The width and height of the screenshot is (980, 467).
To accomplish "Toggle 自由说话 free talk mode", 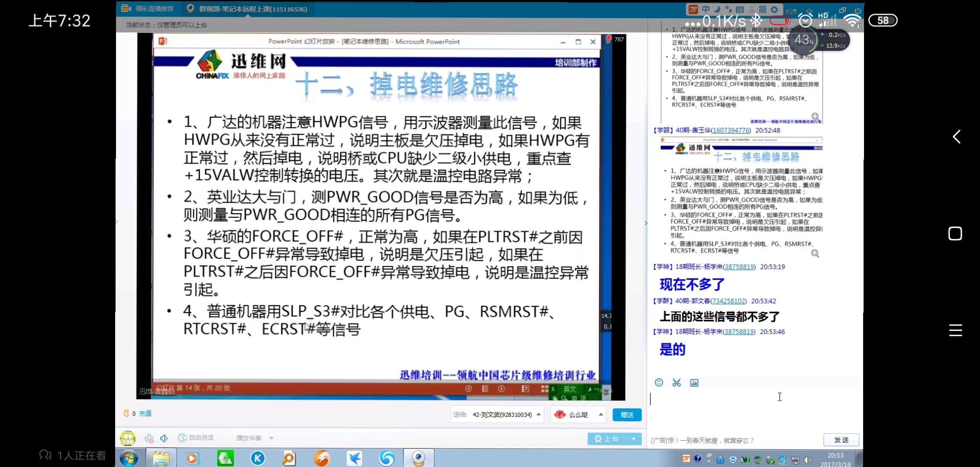I will [196, 438].
